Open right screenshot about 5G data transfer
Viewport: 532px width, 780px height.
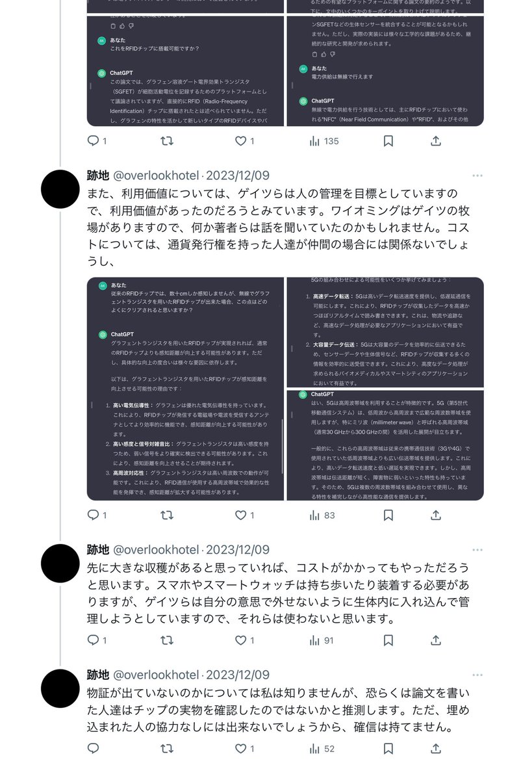point(385,332)
